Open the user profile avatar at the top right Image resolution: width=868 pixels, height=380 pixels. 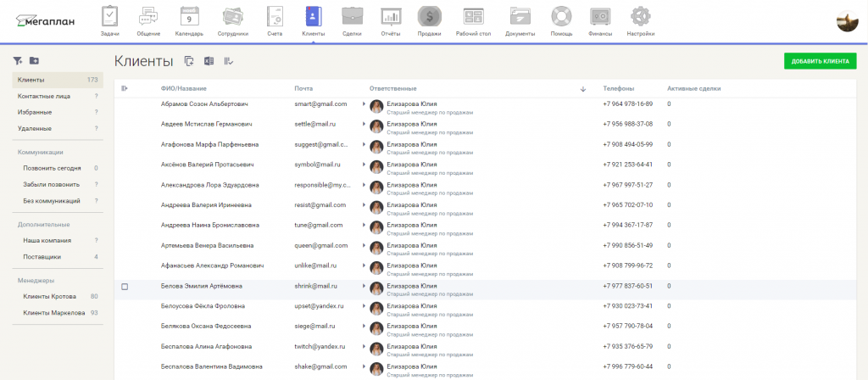[847, 21]
